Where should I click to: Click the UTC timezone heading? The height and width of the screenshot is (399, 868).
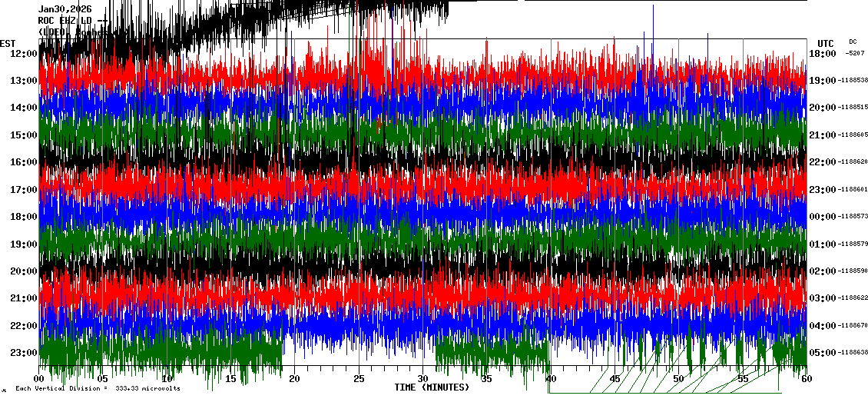point(826,43)
